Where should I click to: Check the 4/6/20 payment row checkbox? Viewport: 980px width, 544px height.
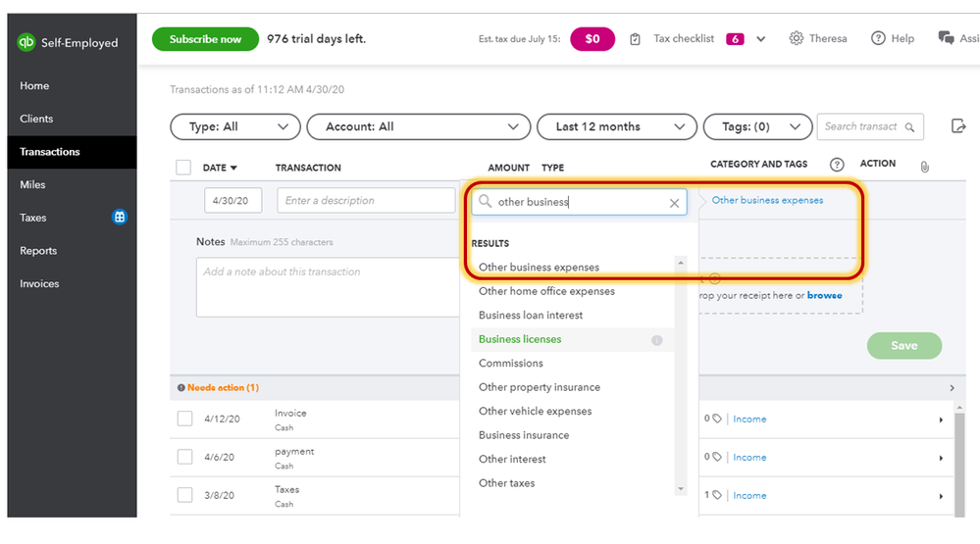coord(184,457)
